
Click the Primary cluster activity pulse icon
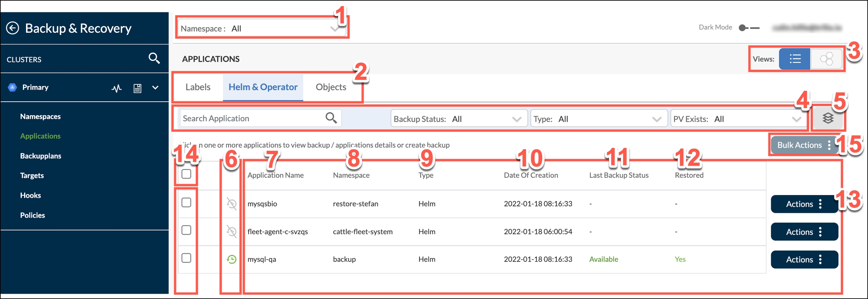click(x=116, y=88)
